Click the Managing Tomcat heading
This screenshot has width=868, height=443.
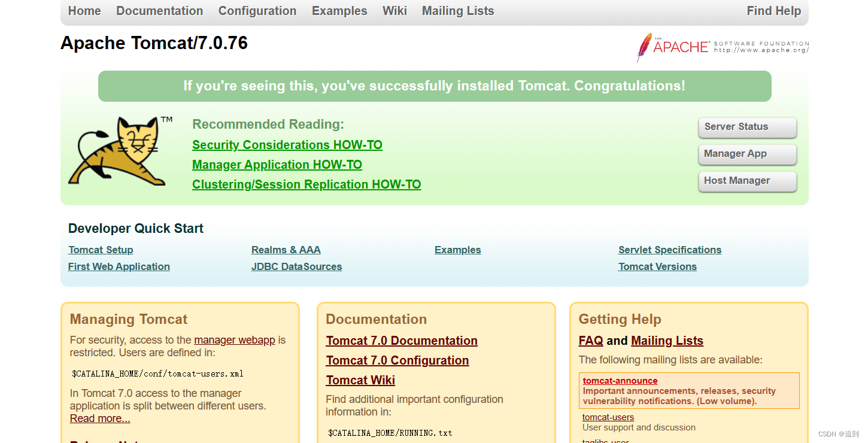[x=129, y=319]
